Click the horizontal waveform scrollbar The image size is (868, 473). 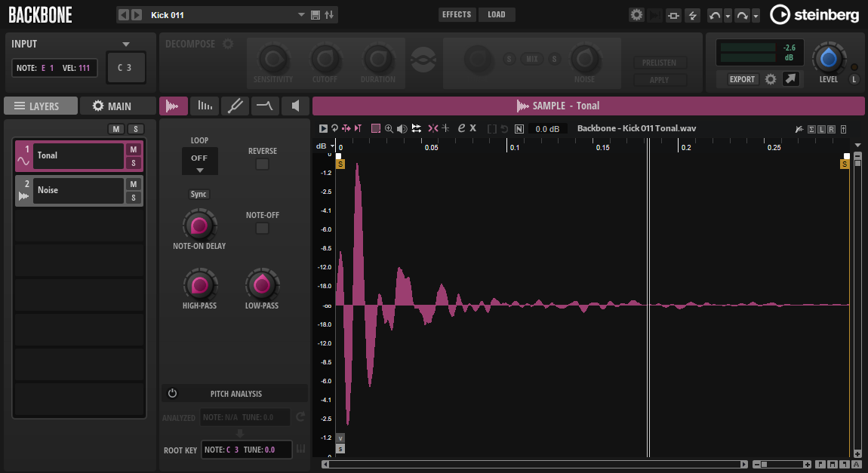coord(534,464)
